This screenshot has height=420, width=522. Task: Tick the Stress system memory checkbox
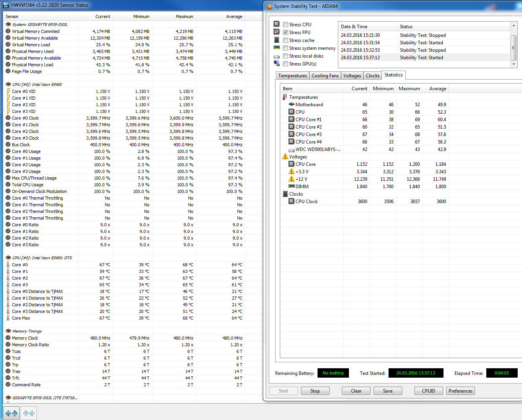coord(286,48)
